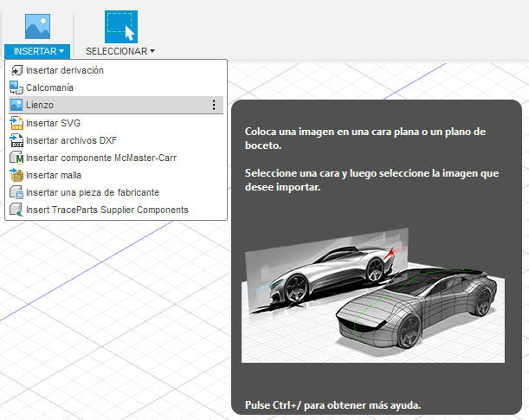
Task: Click the 'Coloca una imagen en una cara plana' description
Action: point(365,139)
